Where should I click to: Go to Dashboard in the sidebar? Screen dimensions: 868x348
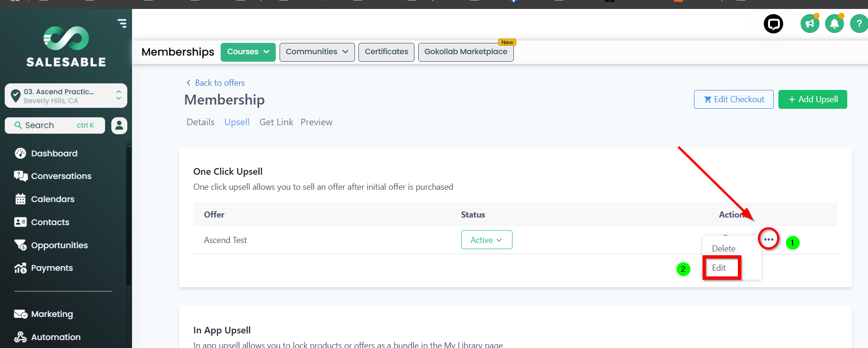(x=54, y=153)
